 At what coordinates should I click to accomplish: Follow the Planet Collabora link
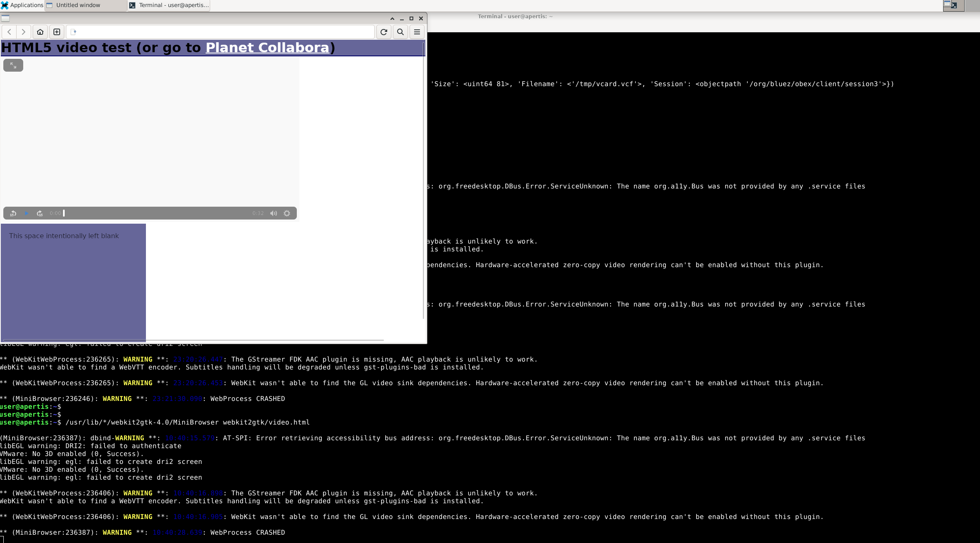[x=267, y=48]
